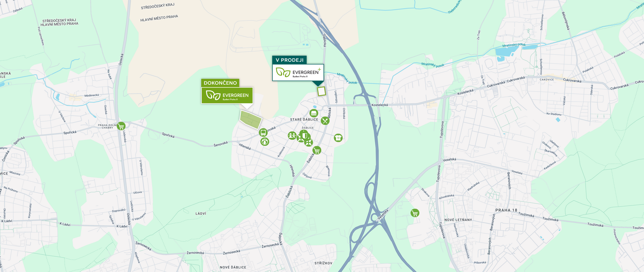This screenshot has height=272, width=644.
Task: Open the library book marker
Action: click(x=314, y=113)
